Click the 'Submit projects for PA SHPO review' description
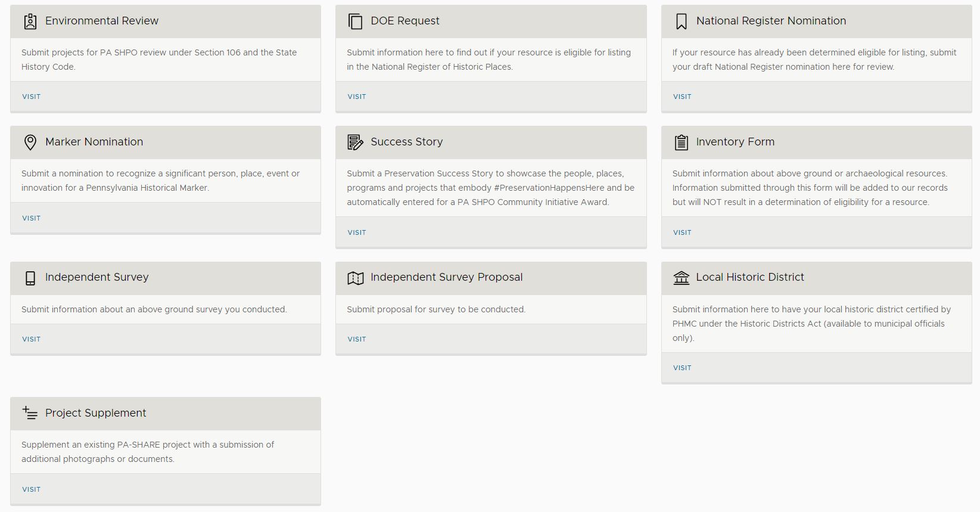This screenshot has height=512, width=980. click(159, 60)
